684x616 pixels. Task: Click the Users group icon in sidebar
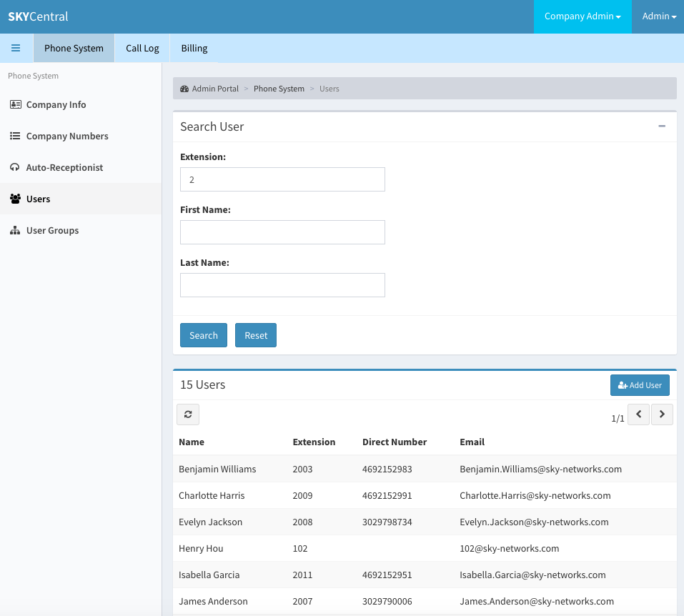pos(15,199)
